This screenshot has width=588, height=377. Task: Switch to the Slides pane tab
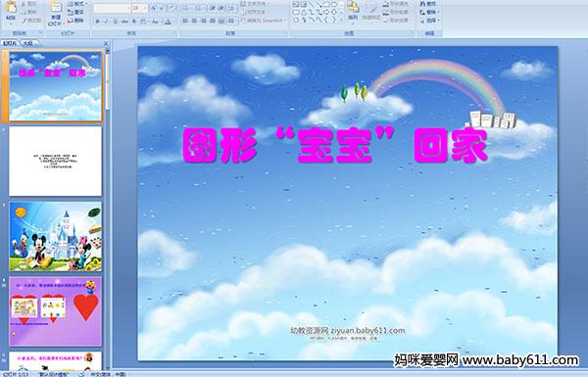click(x=10, y=43)
